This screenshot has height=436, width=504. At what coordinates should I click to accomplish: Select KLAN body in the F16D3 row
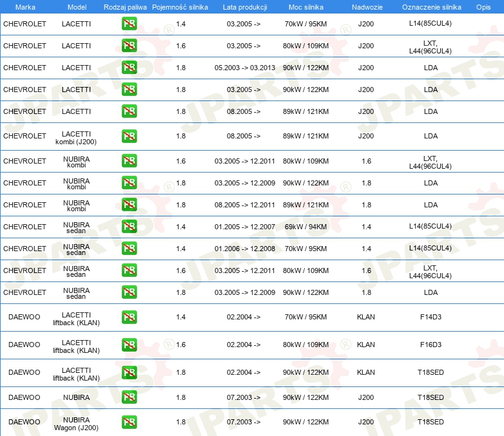366,345
